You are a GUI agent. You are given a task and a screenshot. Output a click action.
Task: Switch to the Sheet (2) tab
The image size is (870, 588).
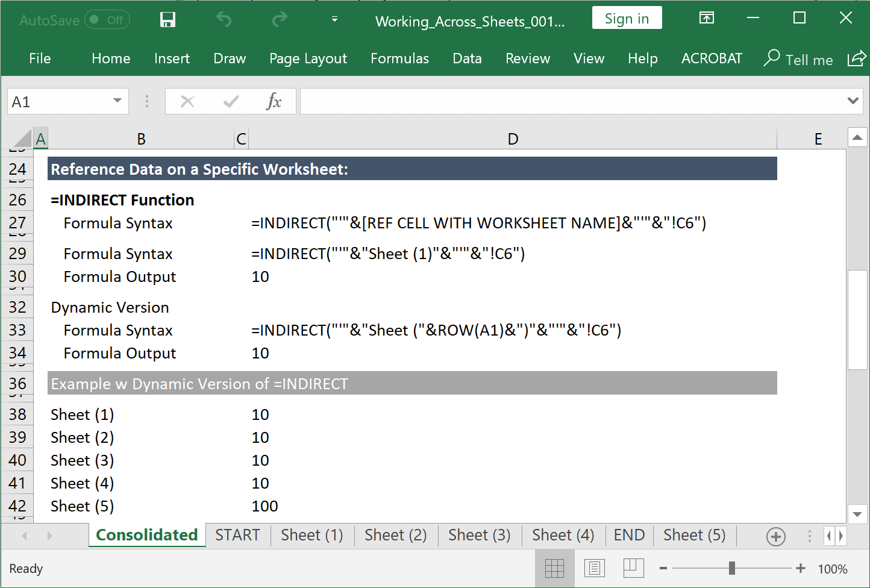tap(395, 535)
